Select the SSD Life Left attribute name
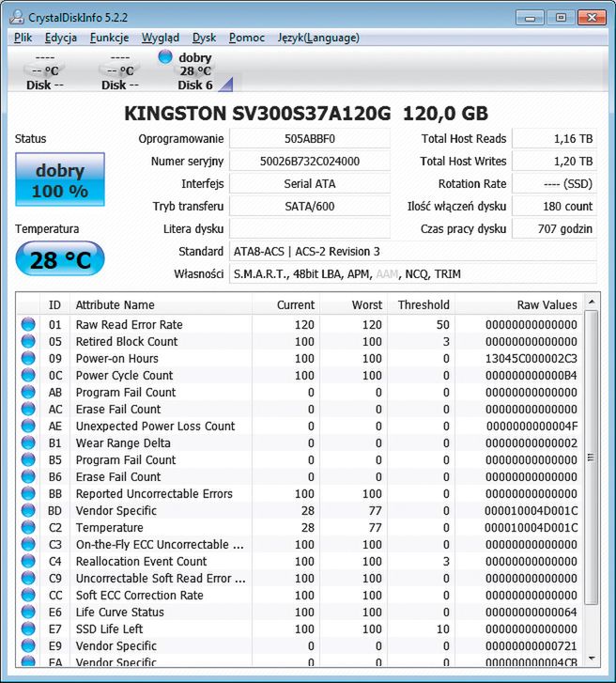Image resolution: width=616 pixels, height=683 pixels. (109, 629)
